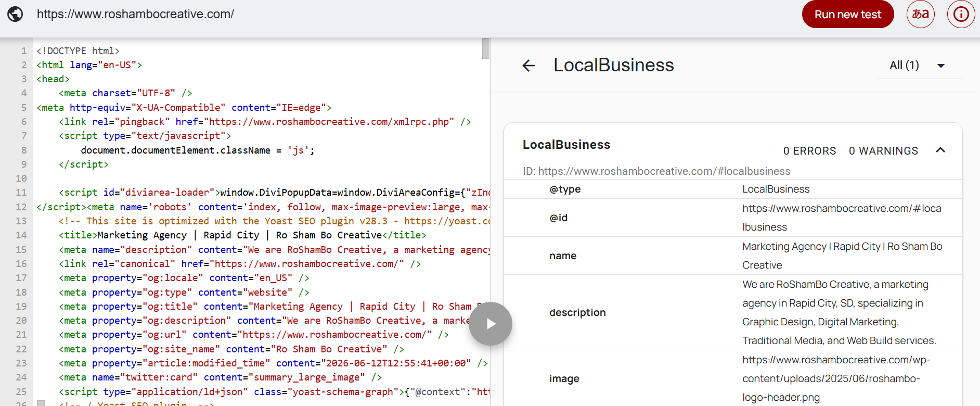Select the 0 ERRORS label

[x=809, y=151]
